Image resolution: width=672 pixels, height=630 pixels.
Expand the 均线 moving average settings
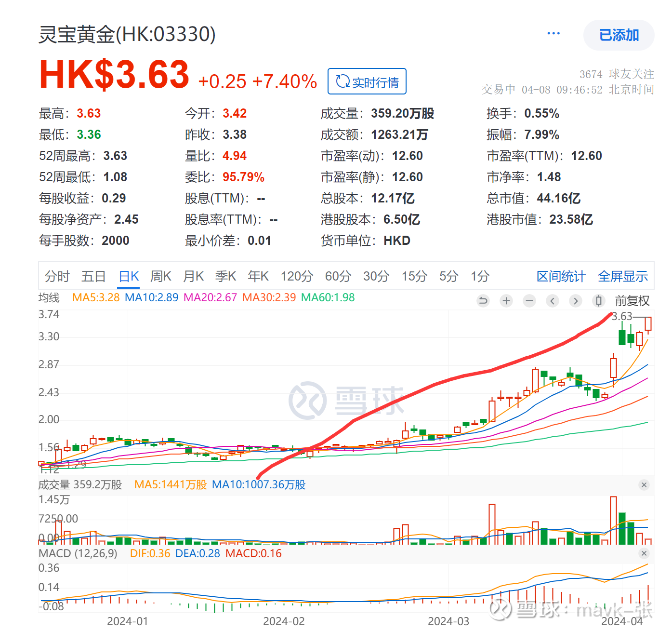pyautogui.click(x=48, y=297)
